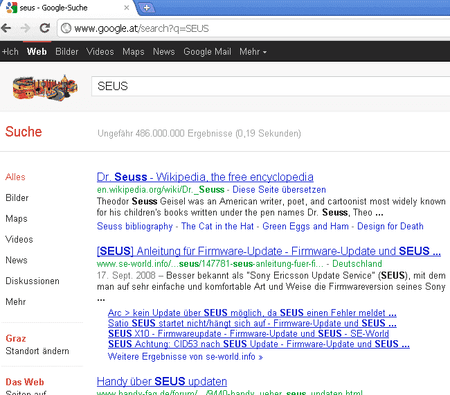The width and height of the screenshot is (450, 395).
Task: Click Ungefähr 486.000.000 Ergebnisse text
Action: coord(199,134)
